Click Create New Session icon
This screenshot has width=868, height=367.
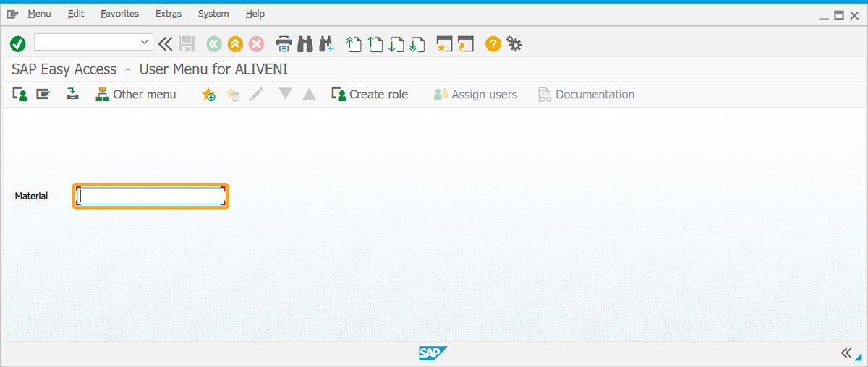pos(444,44)
